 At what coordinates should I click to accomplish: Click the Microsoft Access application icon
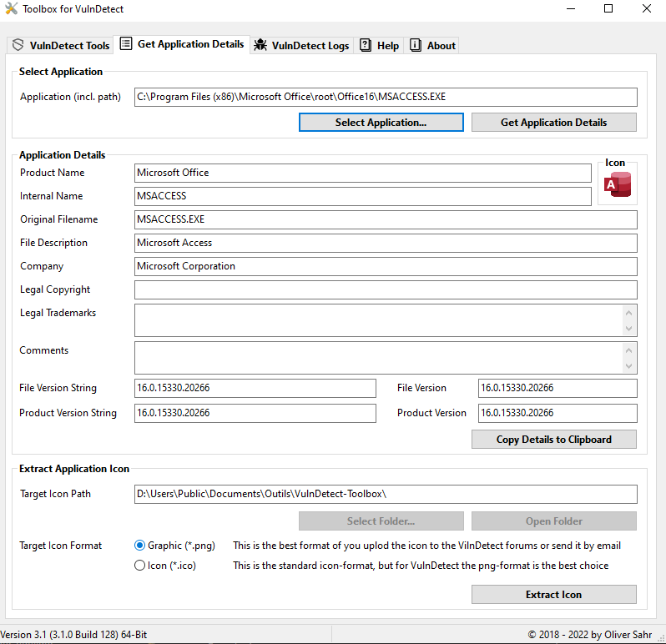click(617, 184)
